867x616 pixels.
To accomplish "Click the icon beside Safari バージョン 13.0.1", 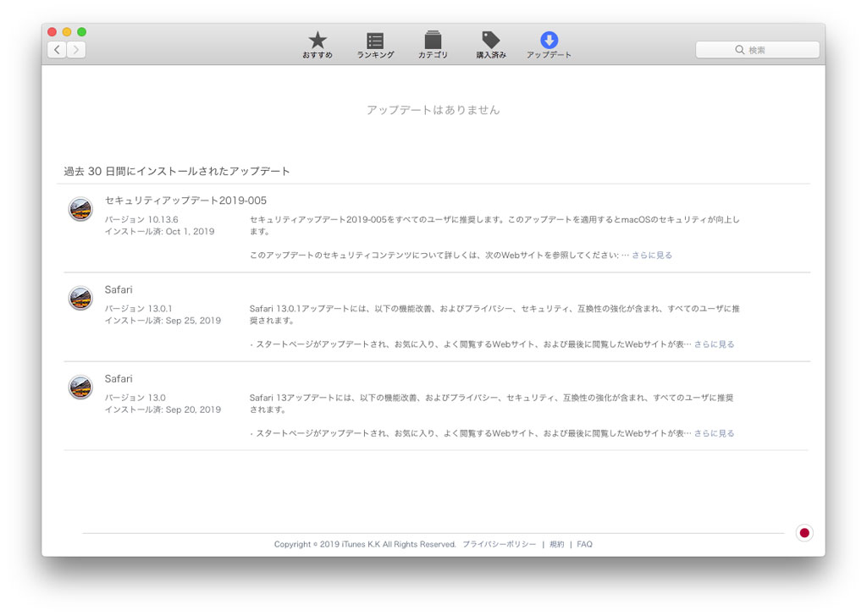I will click(x=80, y=299).
